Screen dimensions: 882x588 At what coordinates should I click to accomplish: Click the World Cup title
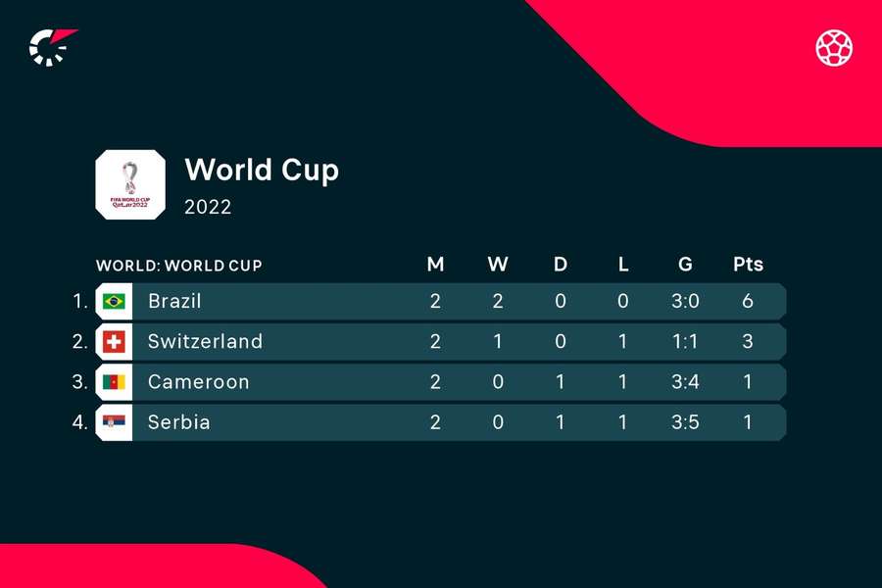(262, 171)
